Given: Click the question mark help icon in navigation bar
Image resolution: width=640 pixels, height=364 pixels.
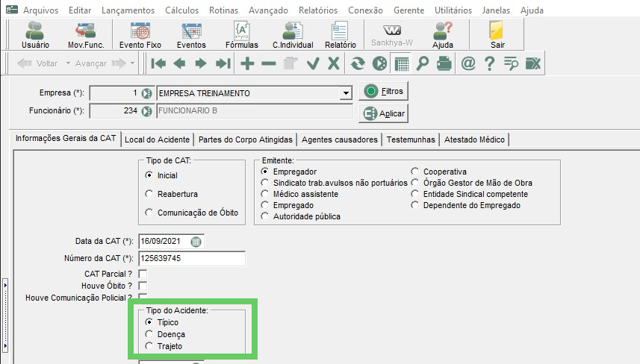Looking at the screenshot, I should click(489, 63).
